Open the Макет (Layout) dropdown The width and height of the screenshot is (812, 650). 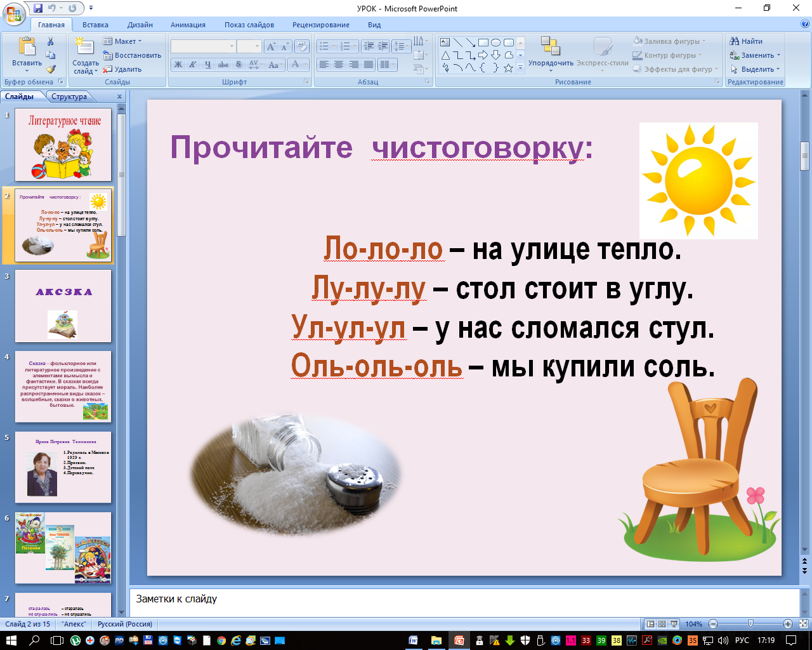[123, 41]
